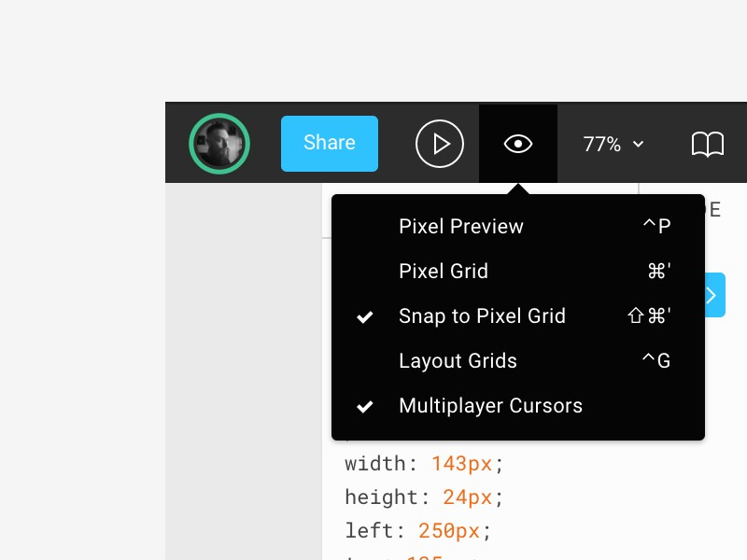The image size is (747, 560).
Task: Choose Layout Grids in the menu
Action: coord(458,361)
